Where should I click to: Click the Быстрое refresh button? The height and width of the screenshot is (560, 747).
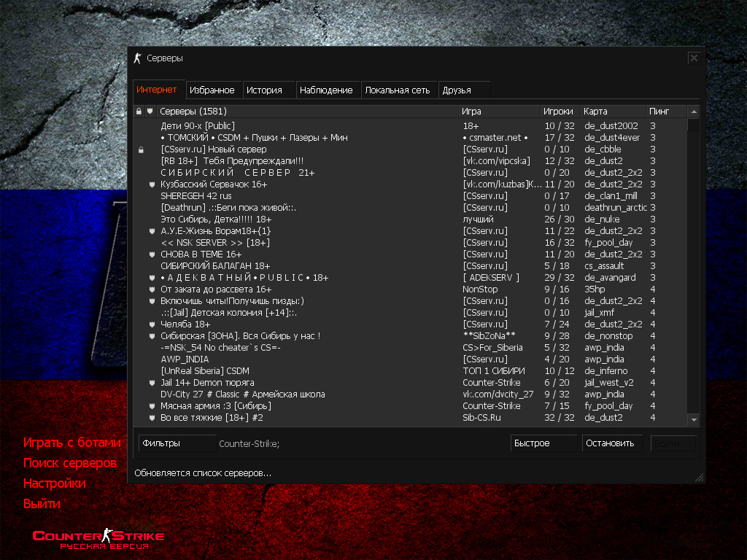click(543, 443)
